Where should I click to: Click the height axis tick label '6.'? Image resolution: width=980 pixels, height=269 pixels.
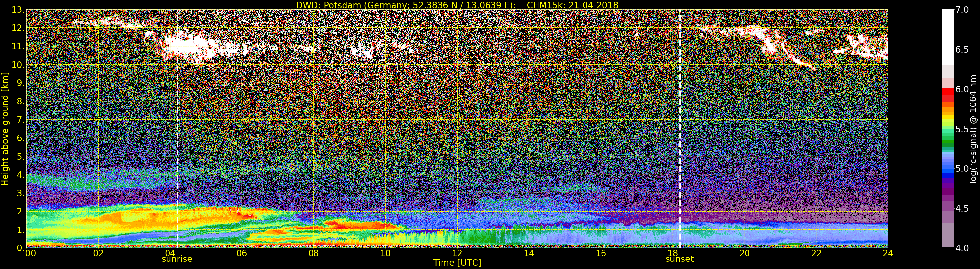click(x=20, y=138)
